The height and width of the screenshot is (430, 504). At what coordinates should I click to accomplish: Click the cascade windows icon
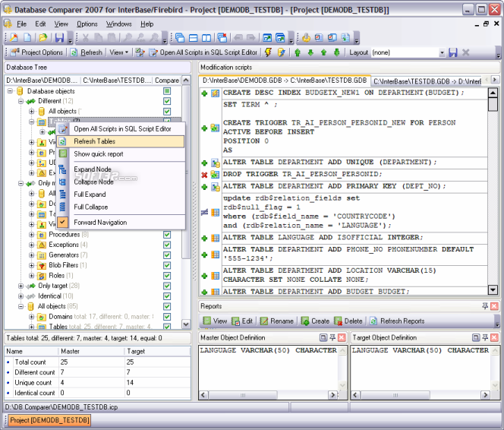pyautogui.click(x=180, y=38)
